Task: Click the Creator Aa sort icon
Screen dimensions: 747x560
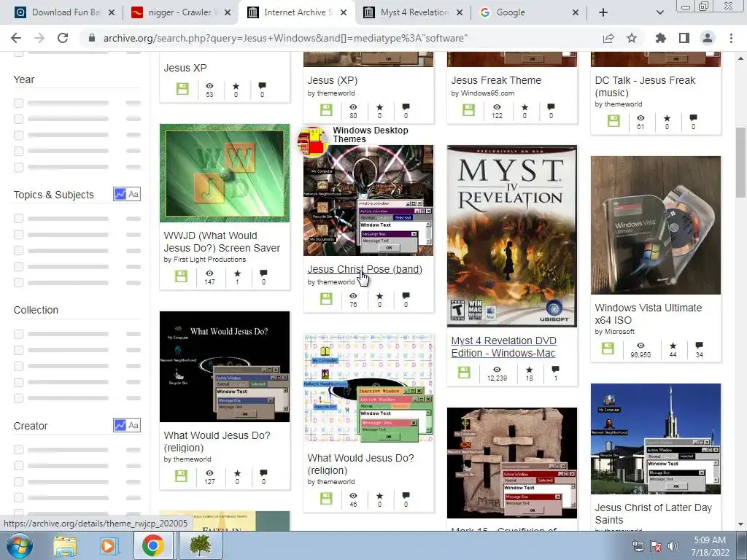Action: (134, 425)
